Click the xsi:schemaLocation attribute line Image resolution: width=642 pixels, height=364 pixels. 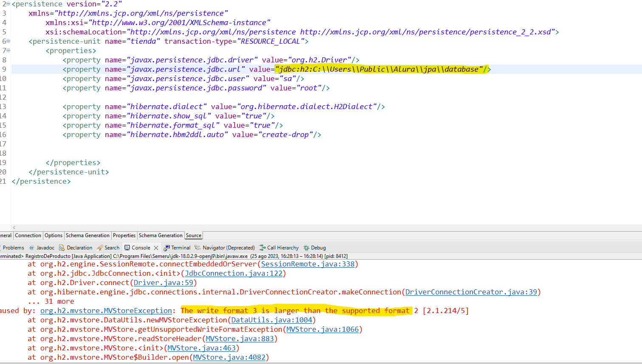coord(302,32)
